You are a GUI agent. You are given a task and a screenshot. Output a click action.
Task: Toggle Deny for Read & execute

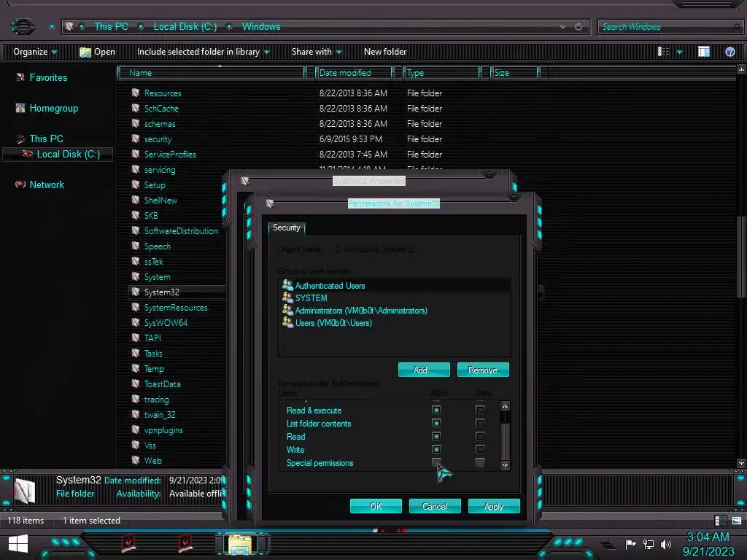480,410
